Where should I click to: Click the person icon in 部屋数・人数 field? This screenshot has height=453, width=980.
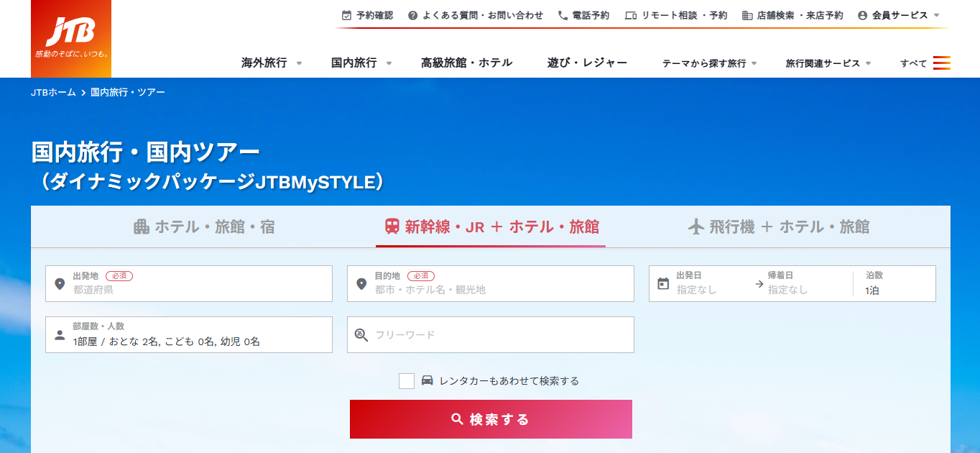pos(60,335)
